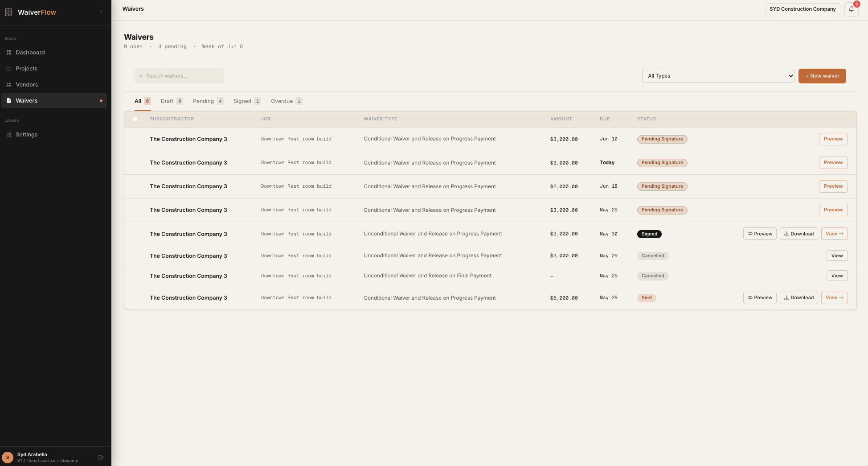Click the Signed status badge

(x=649, y=234)
